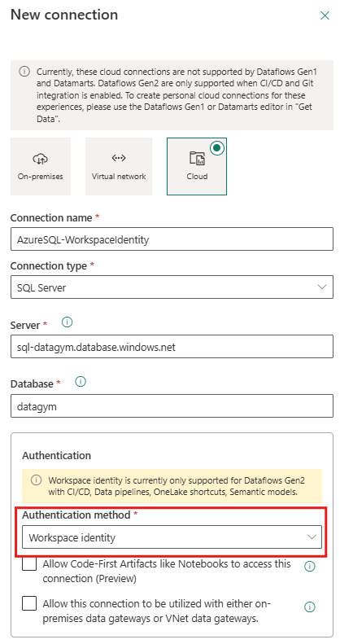The width and height of the screenshot is (340, 644).
Task: Close the New connection panel
Action: [x=325, y=15]
